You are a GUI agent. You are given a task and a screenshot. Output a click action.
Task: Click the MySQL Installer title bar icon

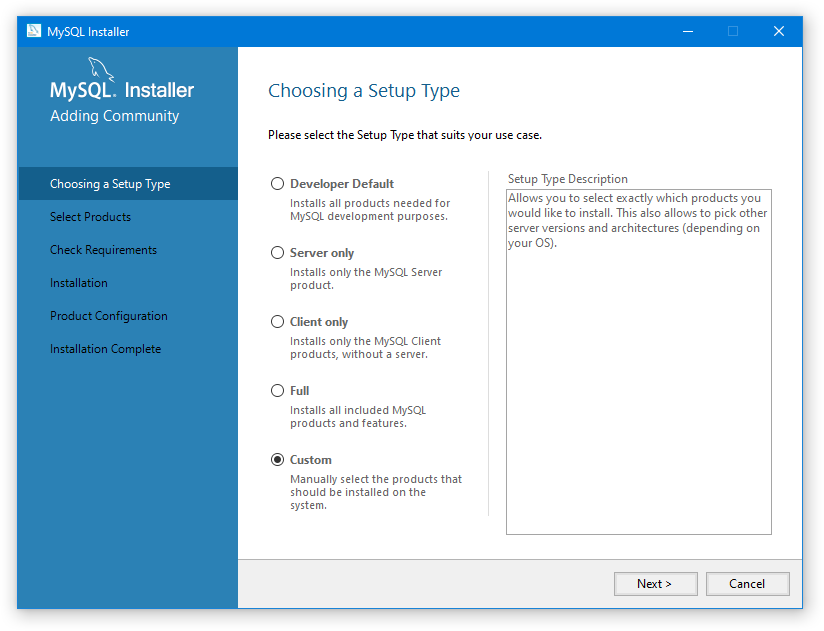(34, 31)
